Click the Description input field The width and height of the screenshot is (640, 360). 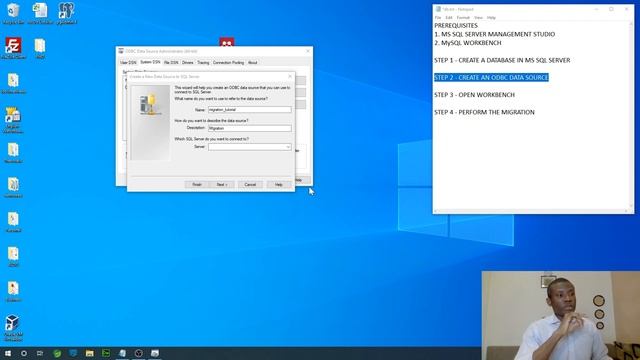[250, 128]
